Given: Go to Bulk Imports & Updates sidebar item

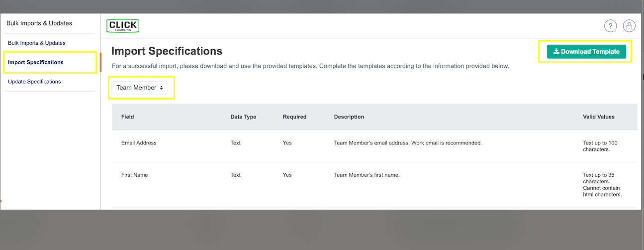Looking at the screenshot, I should coord(37,43).
